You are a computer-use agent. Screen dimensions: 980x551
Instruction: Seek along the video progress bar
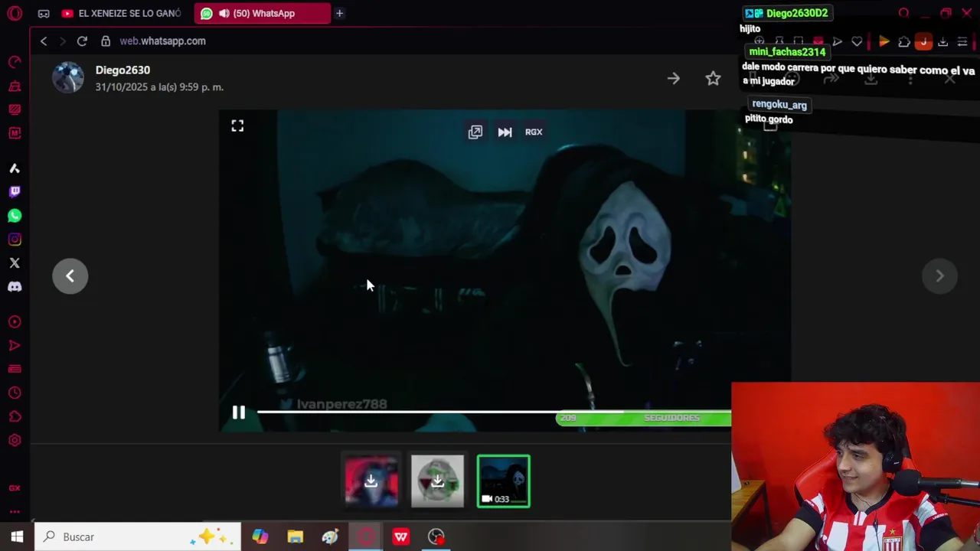[x=494, y=412]
